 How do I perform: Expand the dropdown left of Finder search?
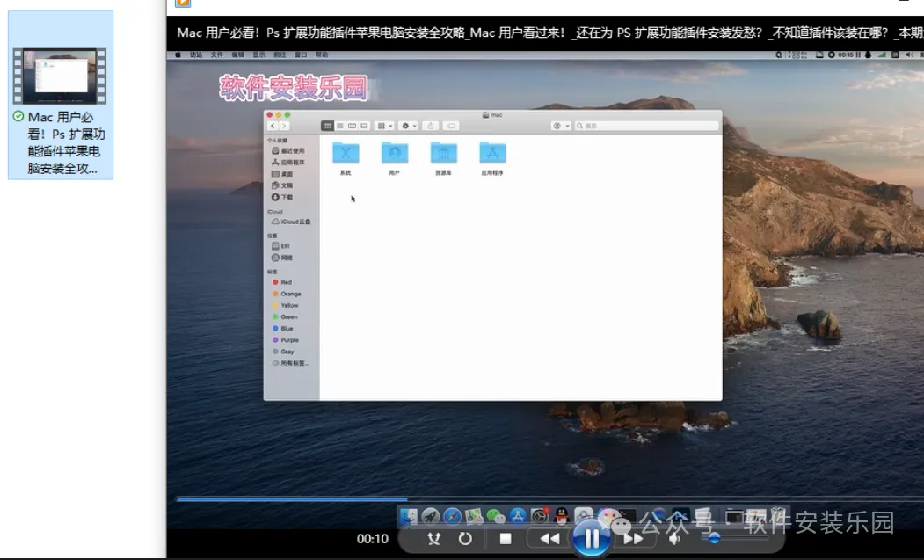[x=560, y=126]
